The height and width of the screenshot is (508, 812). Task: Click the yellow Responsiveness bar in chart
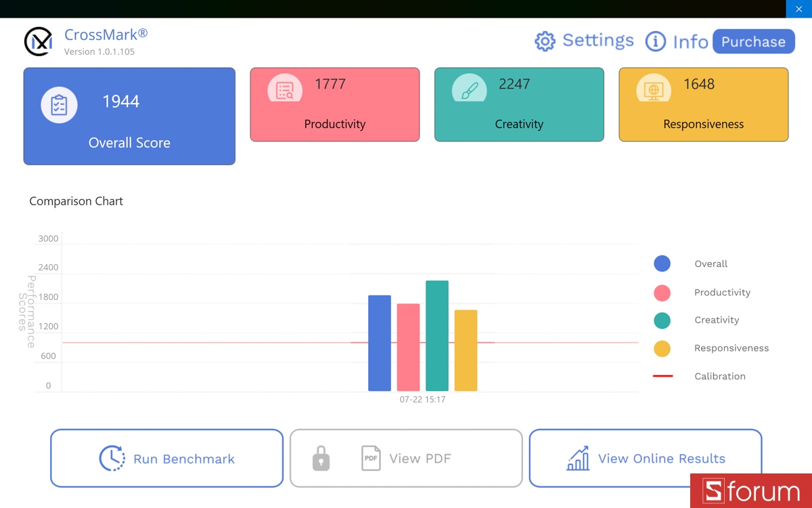click(x=466, y=351)
